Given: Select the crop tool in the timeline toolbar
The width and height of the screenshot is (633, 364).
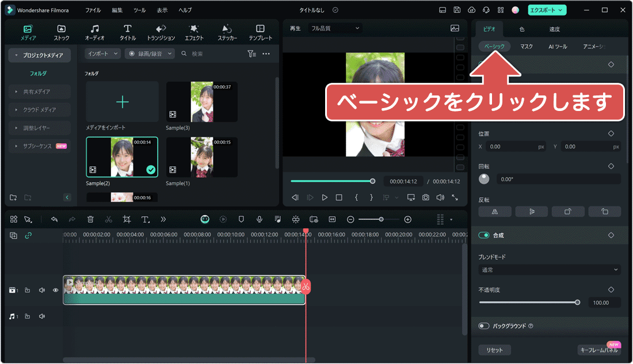Looking at the screenshot, I should [x=126, y=219].
